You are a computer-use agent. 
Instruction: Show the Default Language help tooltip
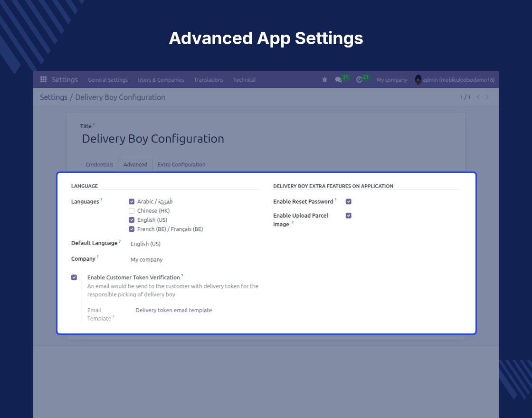point(119,241)
